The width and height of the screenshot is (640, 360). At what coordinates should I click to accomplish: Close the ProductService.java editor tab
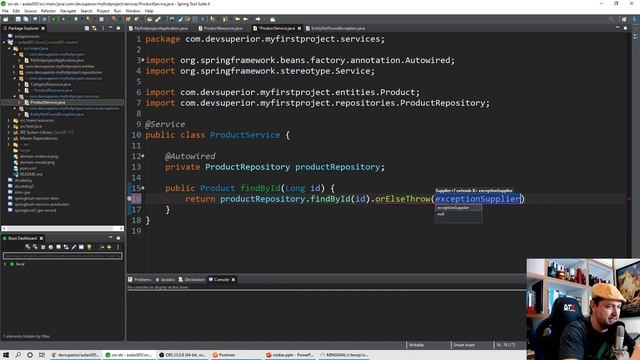(x=299, y=28)
